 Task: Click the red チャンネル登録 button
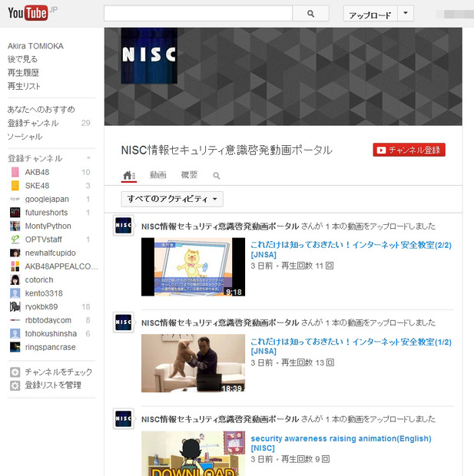tap(409, 150)
